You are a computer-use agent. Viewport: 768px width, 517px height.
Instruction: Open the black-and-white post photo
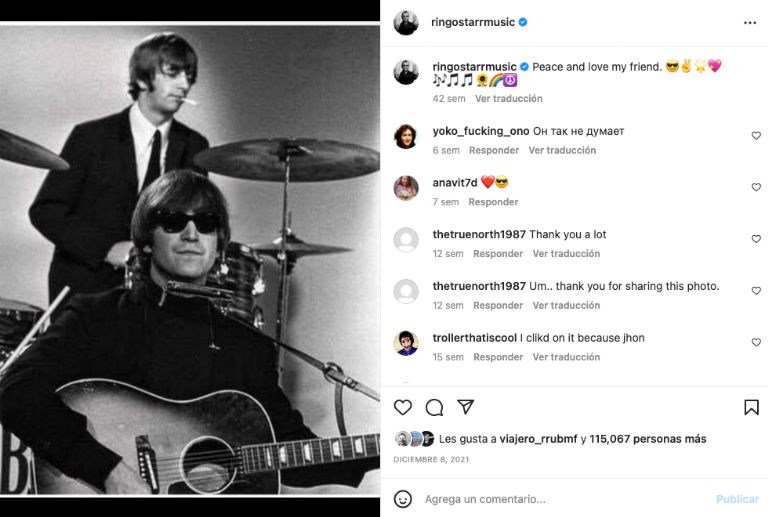point(190,258)
